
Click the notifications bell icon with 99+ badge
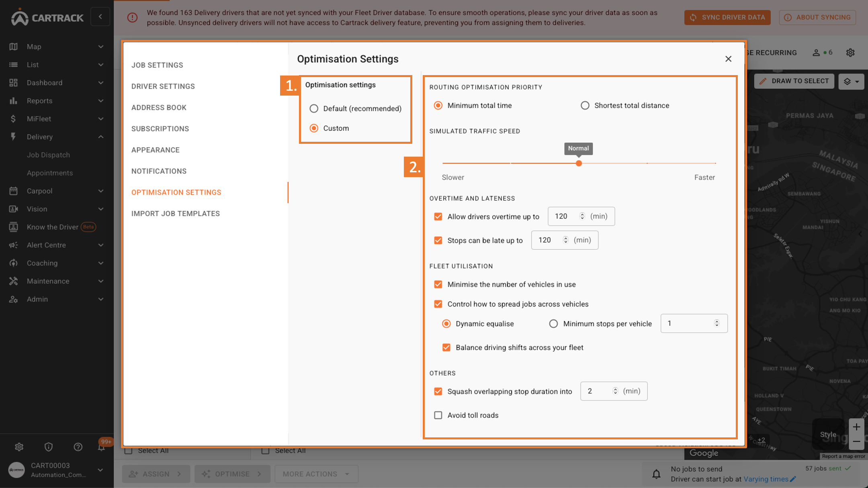101,447
